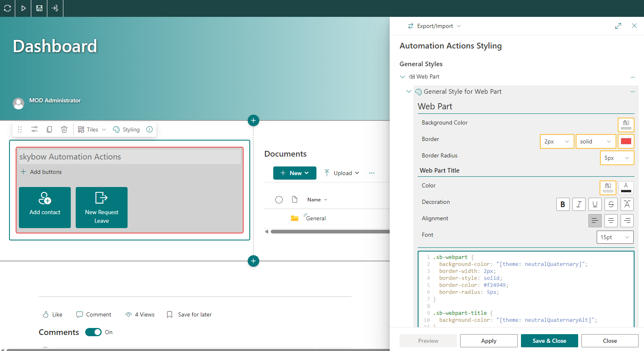Click the Like button
The height and width of the screenshot is (351, 644).
coord(52,314)
